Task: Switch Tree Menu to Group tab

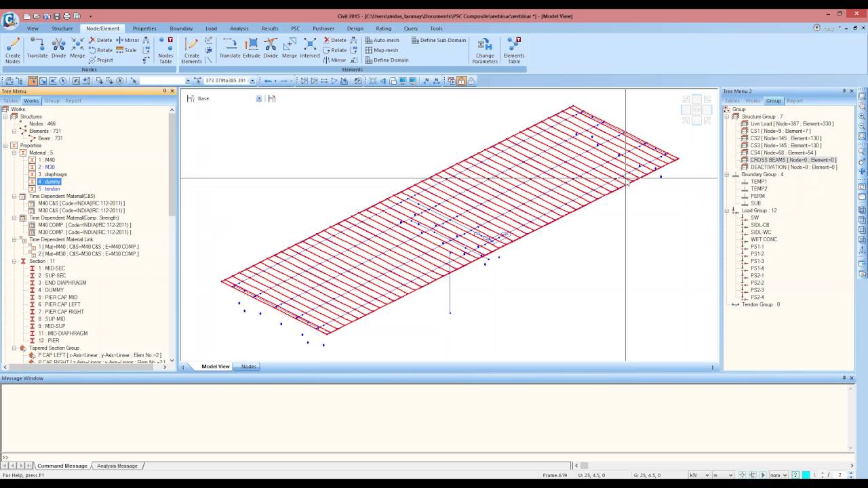Action: [52, 100]
